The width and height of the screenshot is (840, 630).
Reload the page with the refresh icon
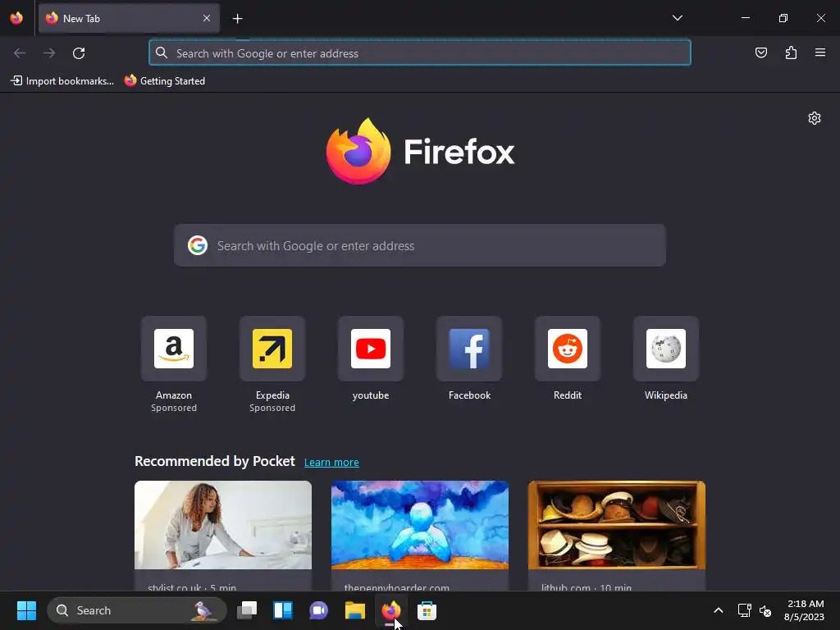[79, 53]
